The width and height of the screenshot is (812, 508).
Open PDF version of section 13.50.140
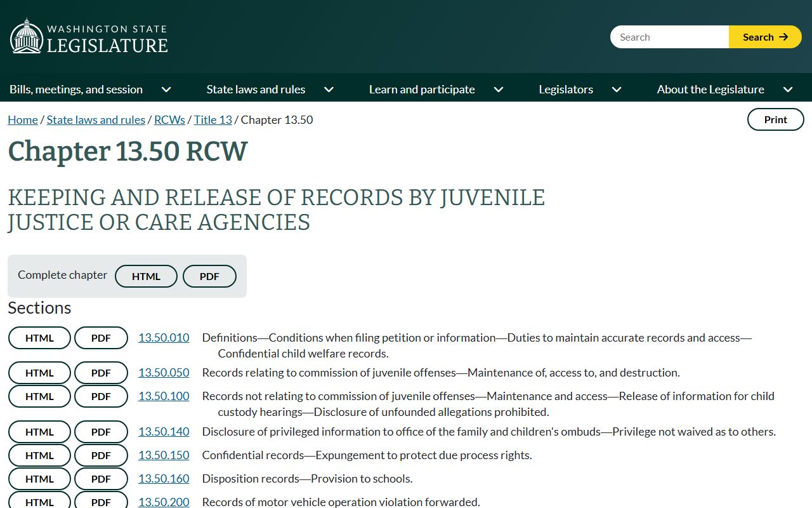coord(101,432)
